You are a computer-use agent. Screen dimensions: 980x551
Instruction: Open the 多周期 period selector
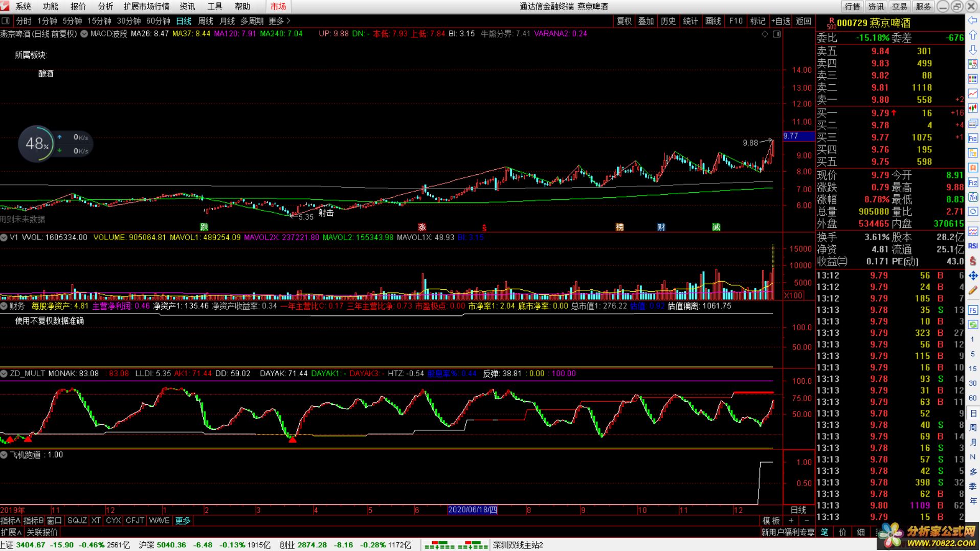coord(252,21)
